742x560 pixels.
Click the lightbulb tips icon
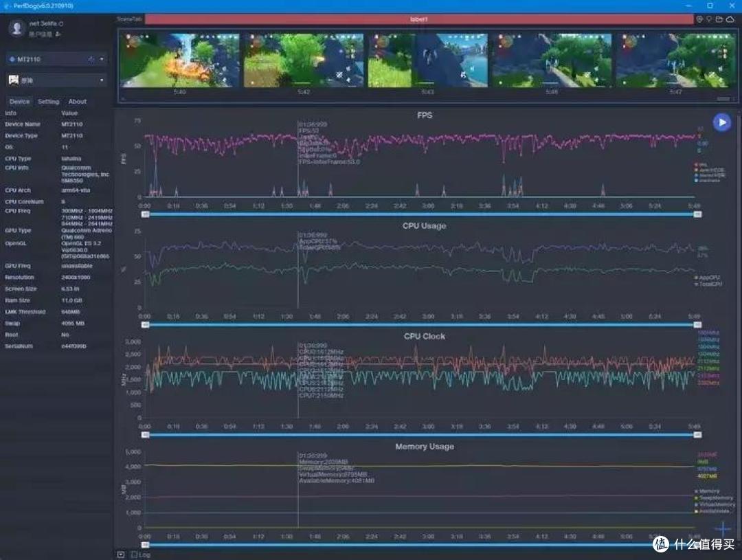[x=709, y=19]
